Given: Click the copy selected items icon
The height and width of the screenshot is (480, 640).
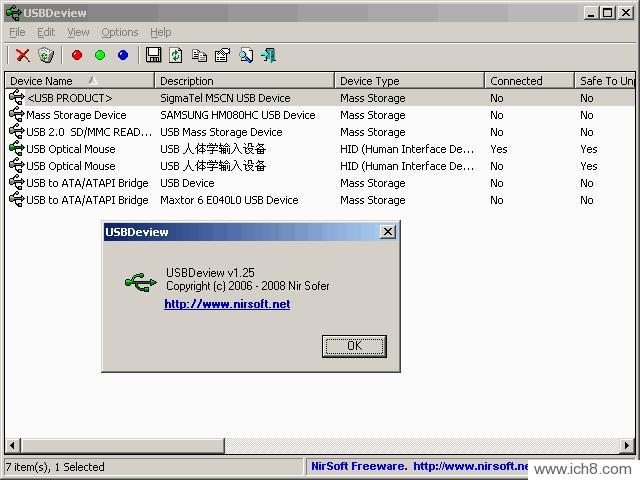Looking at the screenshot, I should click(x=199, y=55).
